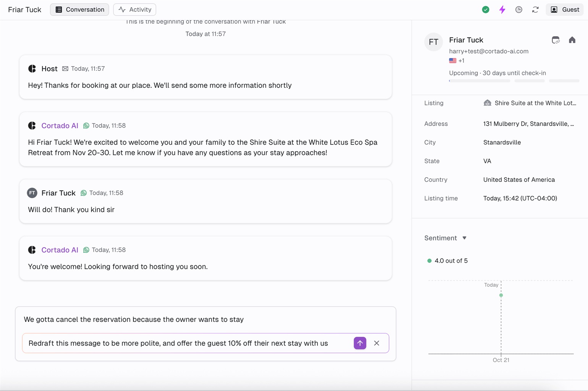This screenshot has width=588, height=391.
Task: Click the Sentiment section heading
Action: tap(441, 238)
